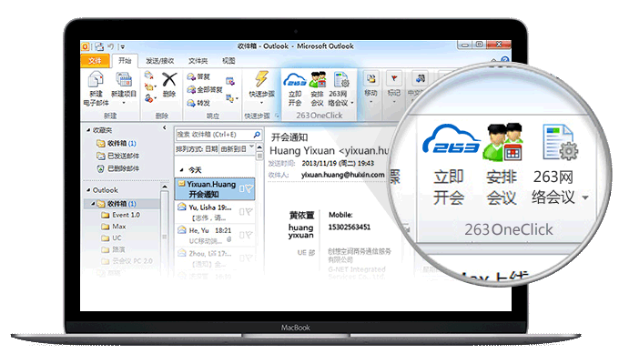Toggle the flag on Yixuan.Huang's message
The width and height of the screenshot is (619, 364).
pos(249,189)
